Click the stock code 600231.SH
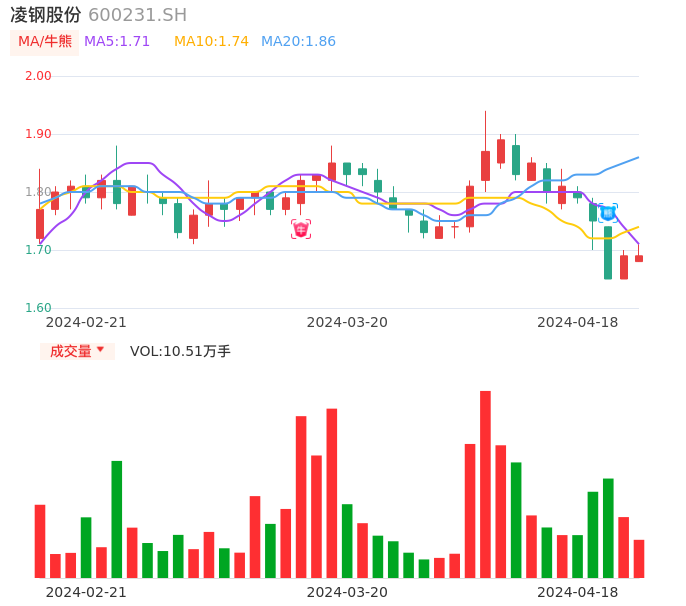 click(x=137, y=15)
